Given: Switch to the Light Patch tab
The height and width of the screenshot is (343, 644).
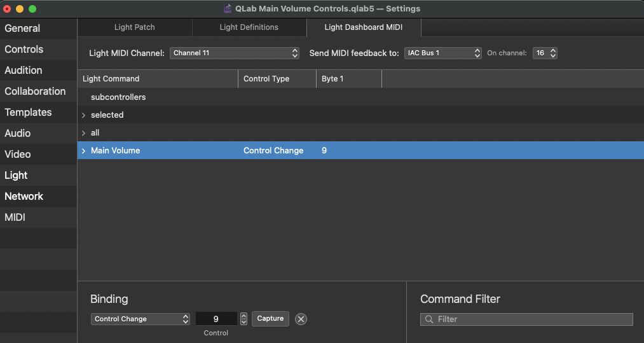Looking at the screenshot, I should pyautogui.click(x=135, y=27).
